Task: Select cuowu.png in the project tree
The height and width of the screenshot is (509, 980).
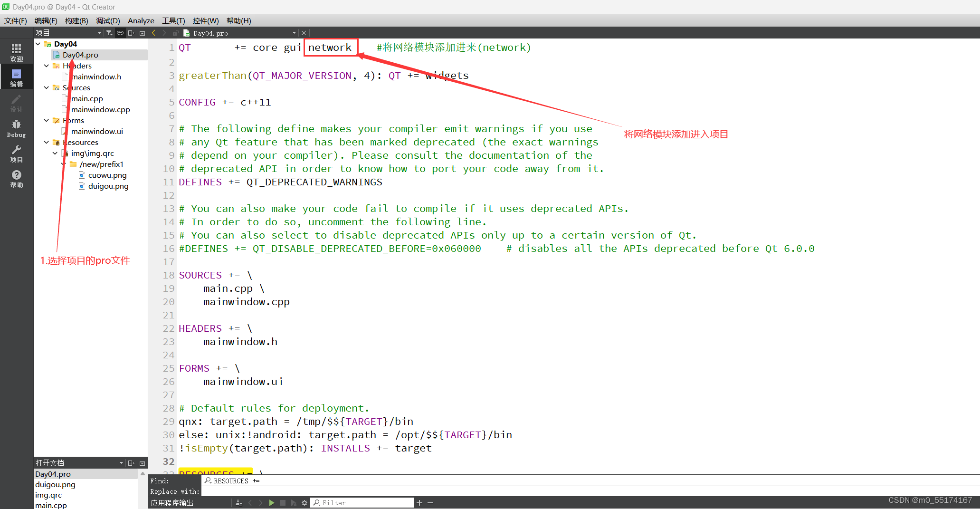Action: (107, 175)
